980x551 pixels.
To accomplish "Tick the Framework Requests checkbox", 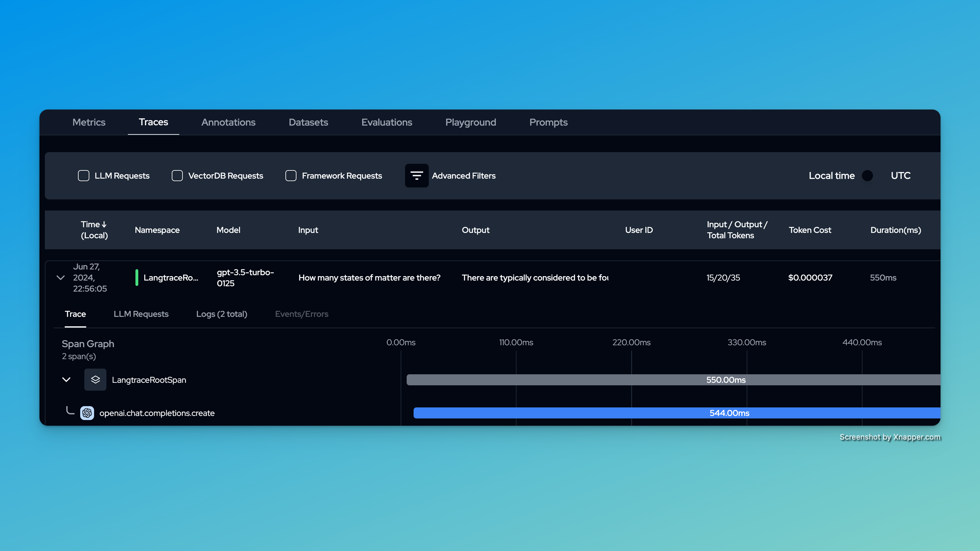I will (291, 176).
